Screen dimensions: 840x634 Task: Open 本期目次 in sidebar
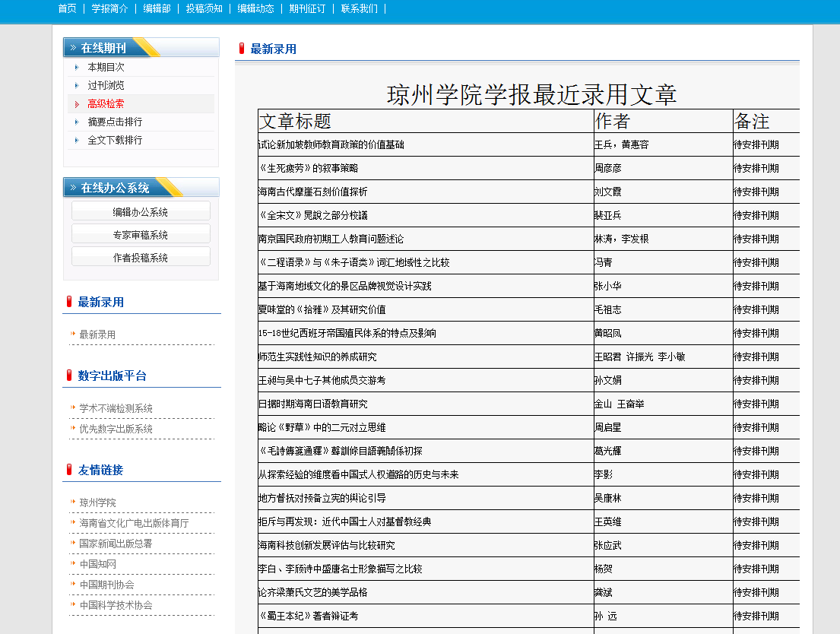point(106,67)
